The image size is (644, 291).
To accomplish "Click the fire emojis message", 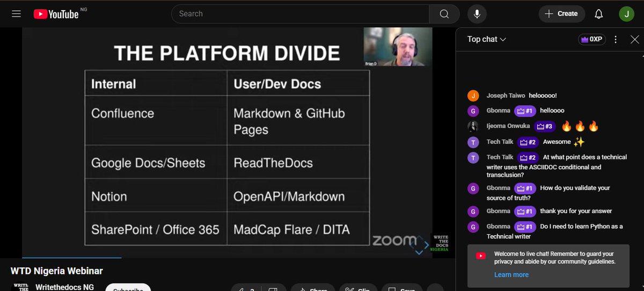I will pos(580,127).
